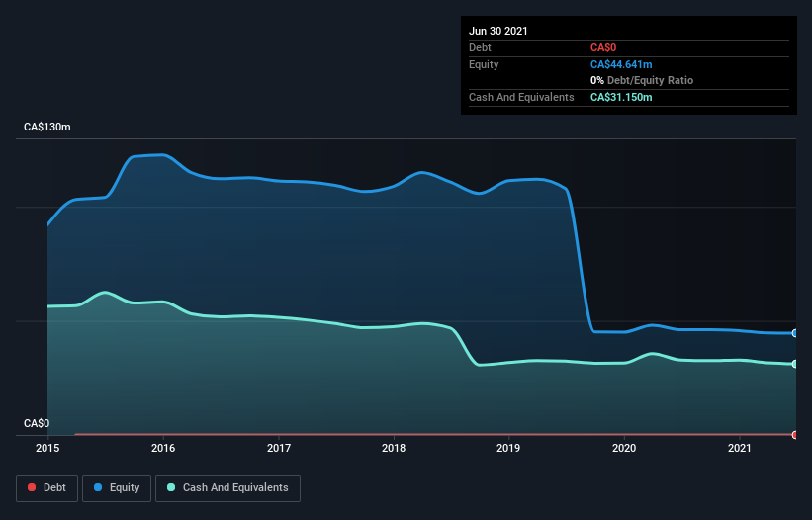Click the 2015 x-axis label
Screen dimensions: 812x520
click(x=47, y=448)
